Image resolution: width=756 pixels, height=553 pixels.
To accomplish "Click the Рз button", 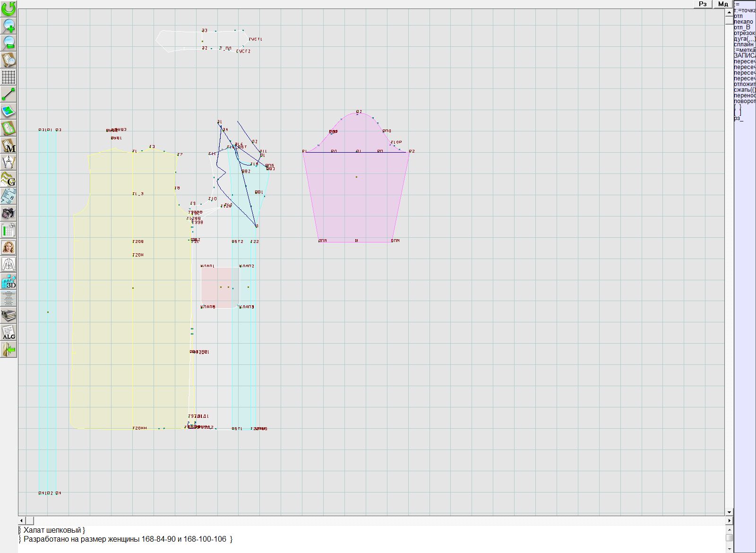I will pos(703,4).
